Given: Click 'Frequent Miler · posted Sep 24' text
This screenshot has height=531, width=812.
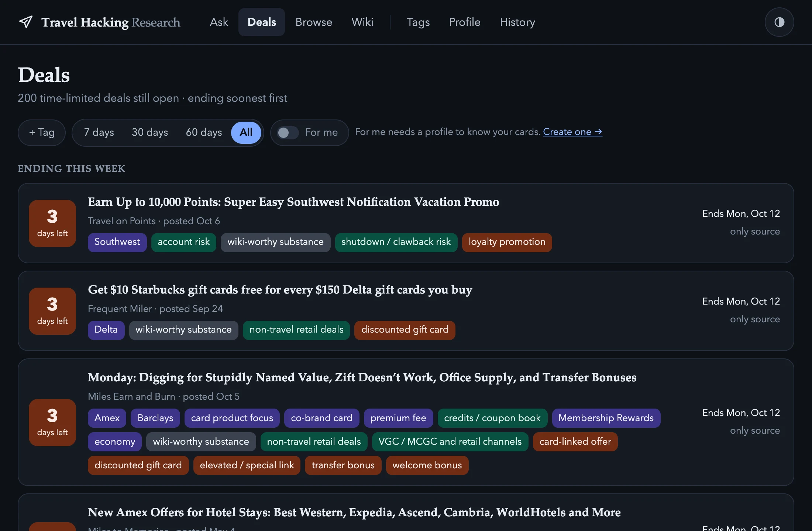Looking at the screenshot, I should [x=155, y=309].
